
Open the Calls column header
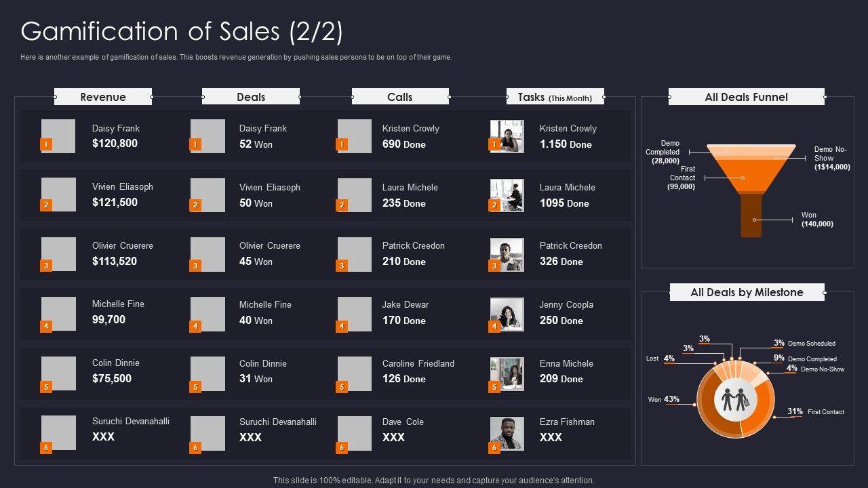coord(400,97)
